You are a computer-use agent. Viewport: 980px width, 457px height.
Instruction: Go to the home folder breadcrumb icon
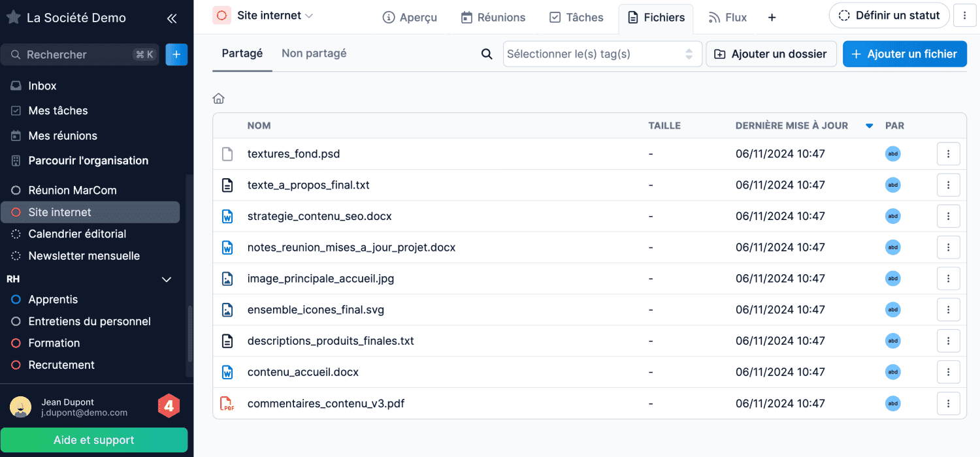pos(219,99)
